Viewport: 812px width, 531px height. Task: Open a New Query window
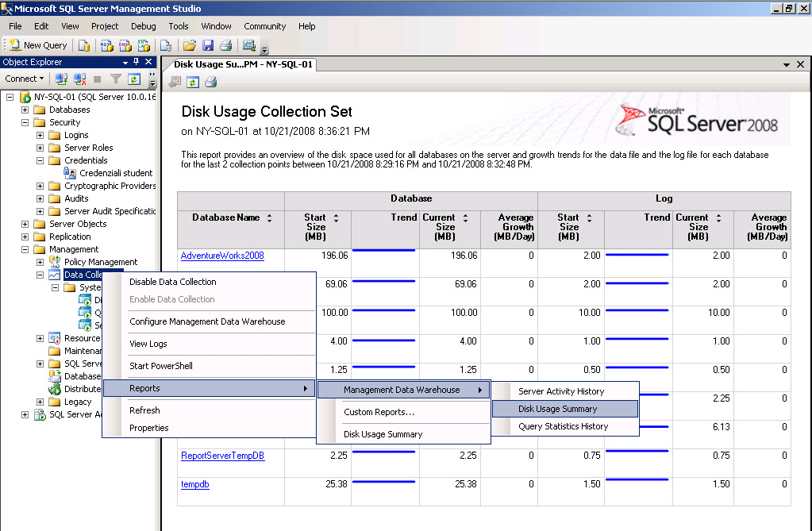[37, 45]
